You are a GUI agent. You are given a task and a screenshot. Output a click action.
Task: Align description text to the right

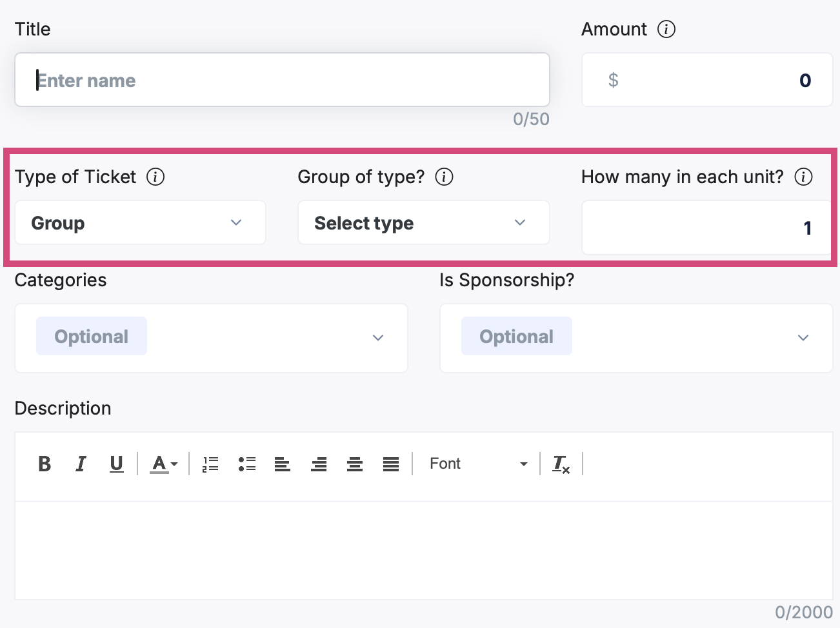coord(319,464)
